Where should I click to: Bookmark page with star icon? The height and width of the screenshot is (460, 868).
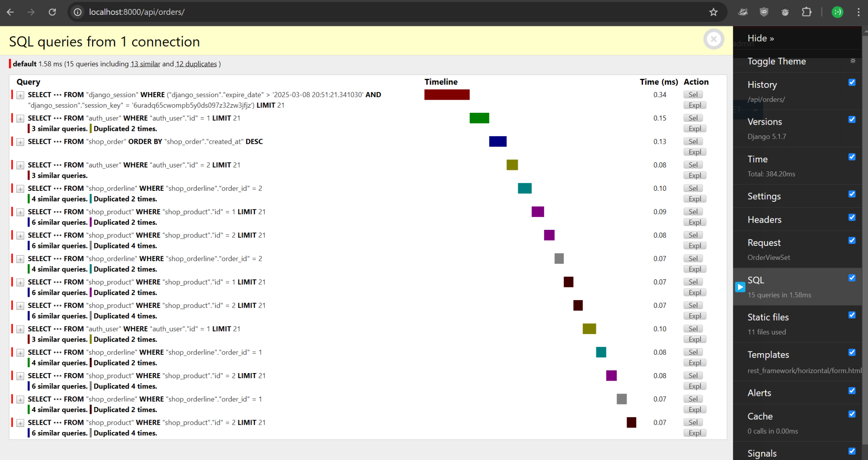tap(714, 12)
